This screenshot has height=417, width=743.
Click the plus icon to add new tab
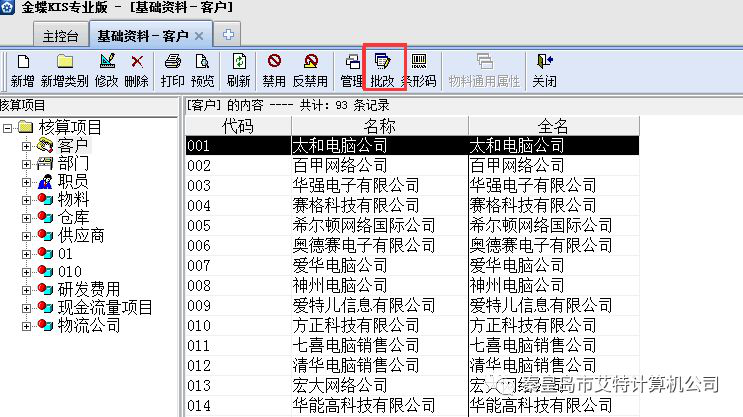click(228, 35)
